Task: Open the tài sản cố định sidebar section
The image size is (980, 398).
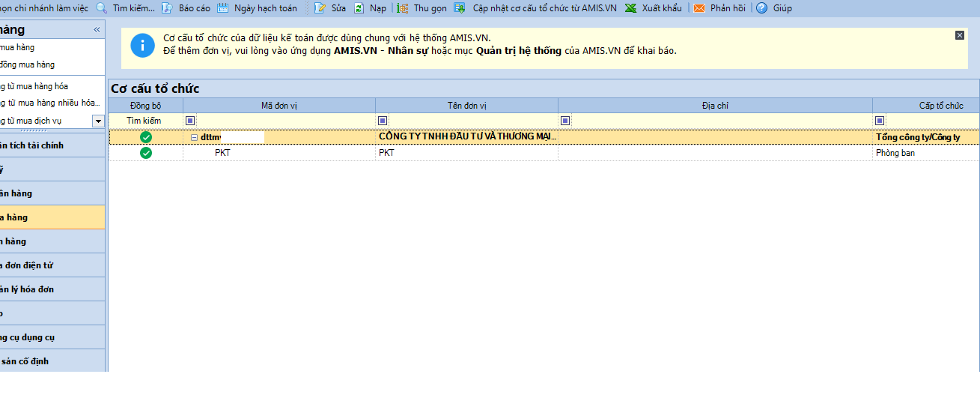Action: 52,361
